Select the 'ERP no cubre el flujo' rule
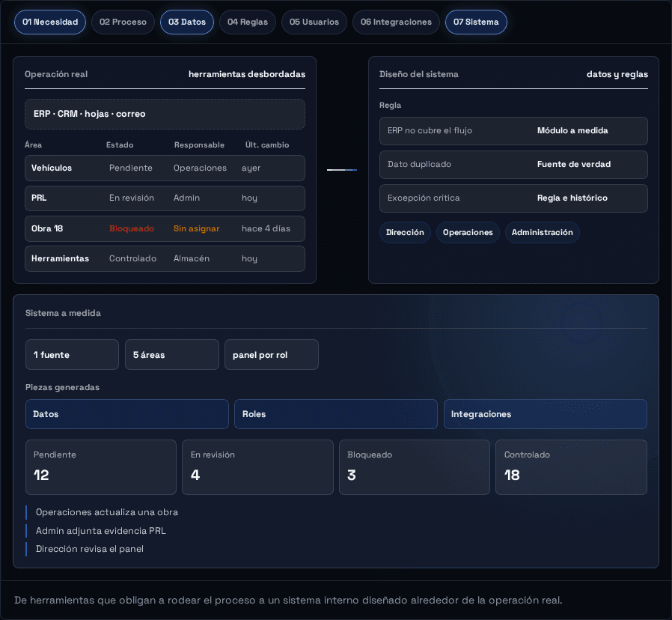This screenshot has height=620, width=672. (513, 131)
